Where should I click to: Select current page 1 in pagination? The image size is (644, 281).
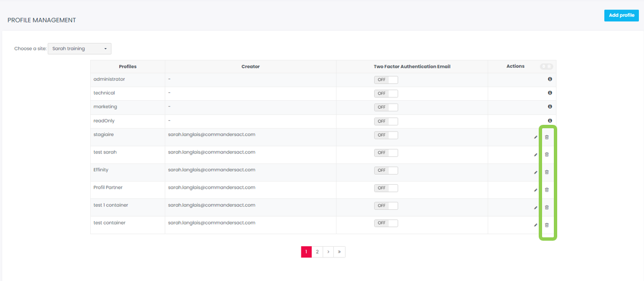pyautogui.click(x=306, y=252)
